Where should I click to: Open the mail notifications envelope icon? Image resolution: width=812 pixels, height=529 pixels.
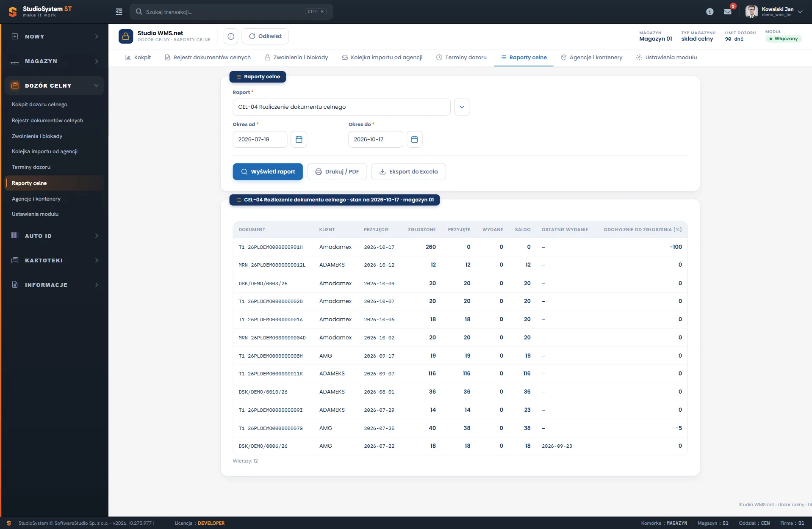pyautogui.click(x=728, y=12)
